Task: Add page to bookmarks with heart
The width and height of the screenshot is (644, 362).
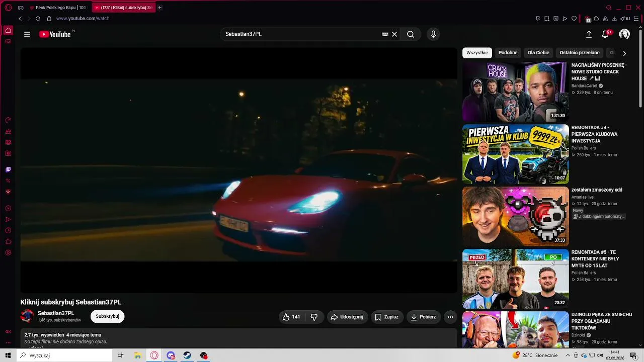Action: tap(574, 19)
